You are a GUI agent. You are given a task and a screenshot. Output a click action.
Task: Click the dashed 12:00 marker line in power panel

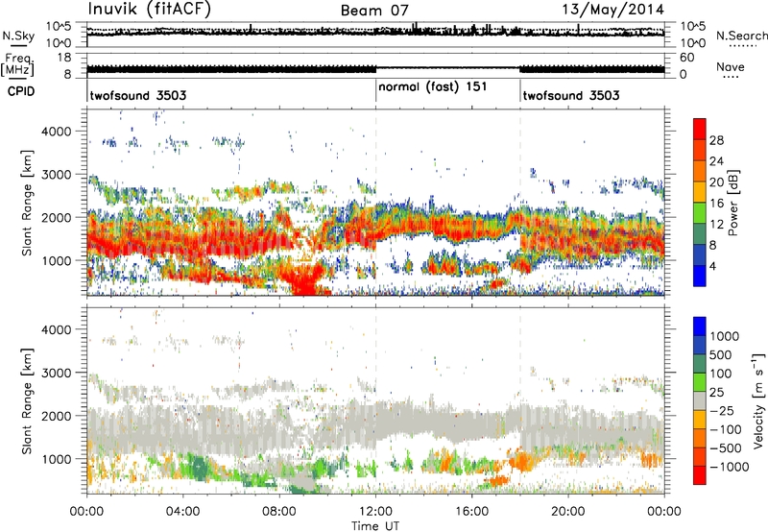pos(375,202)
